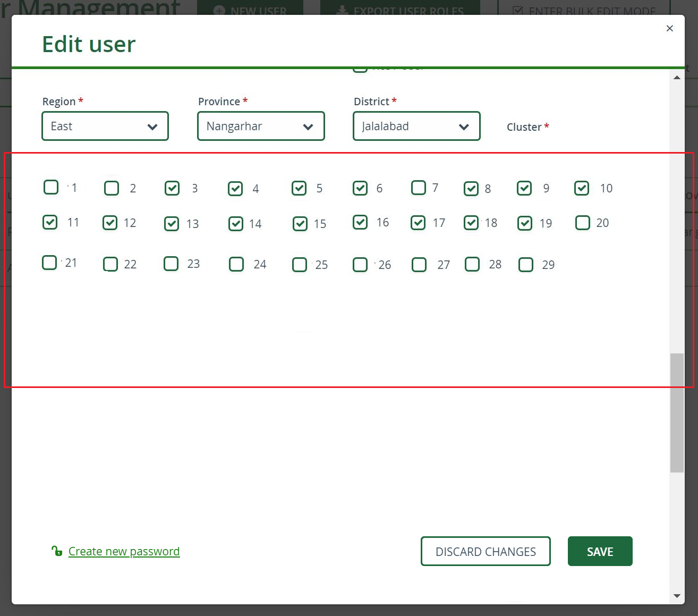
Task: Deselect cluster 18
Action: (471, 223)
